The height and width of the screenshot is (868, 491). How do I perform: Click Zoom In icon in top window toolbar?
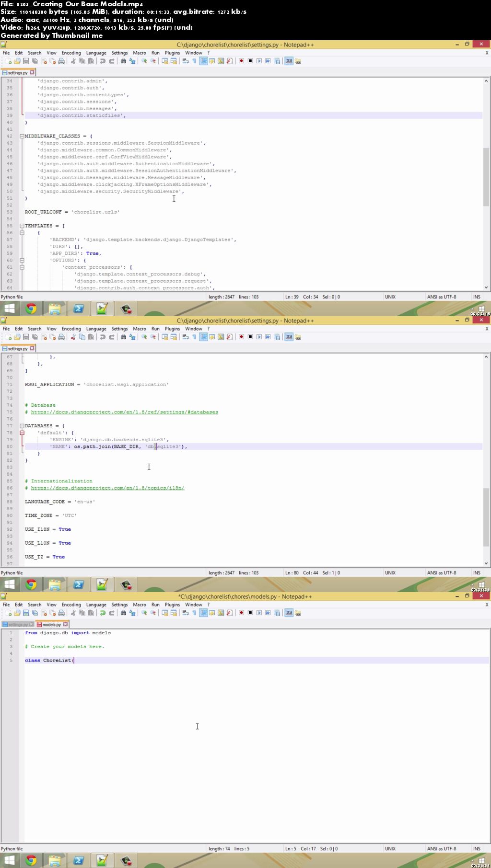[144, 61]
